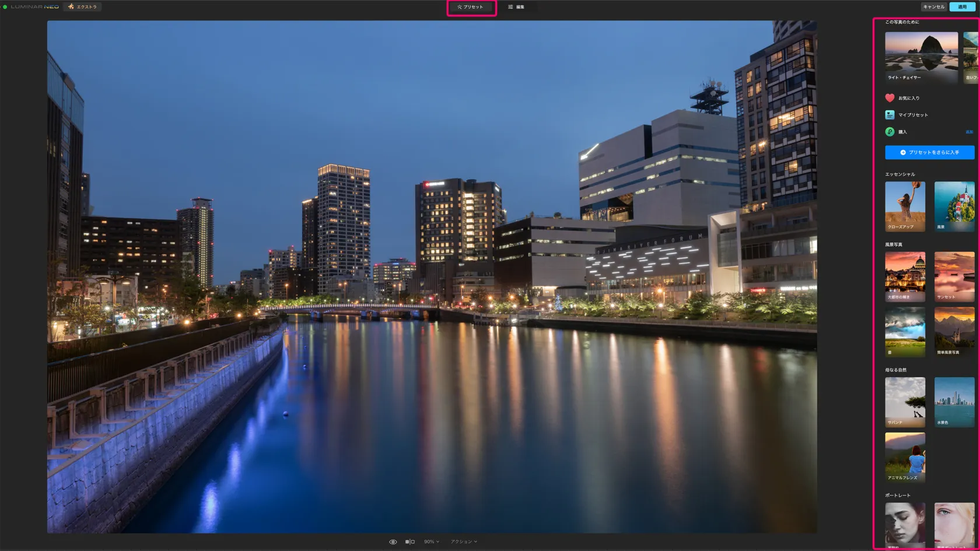Choose the サンセット preset thumbnail

[x=954, y=276]
